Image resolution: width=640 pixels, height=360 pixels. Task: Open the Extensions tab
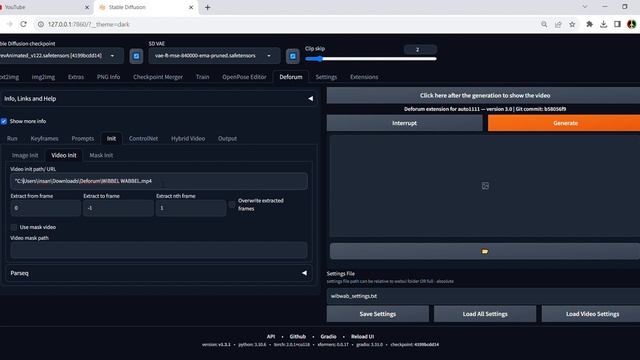(364, 77)
